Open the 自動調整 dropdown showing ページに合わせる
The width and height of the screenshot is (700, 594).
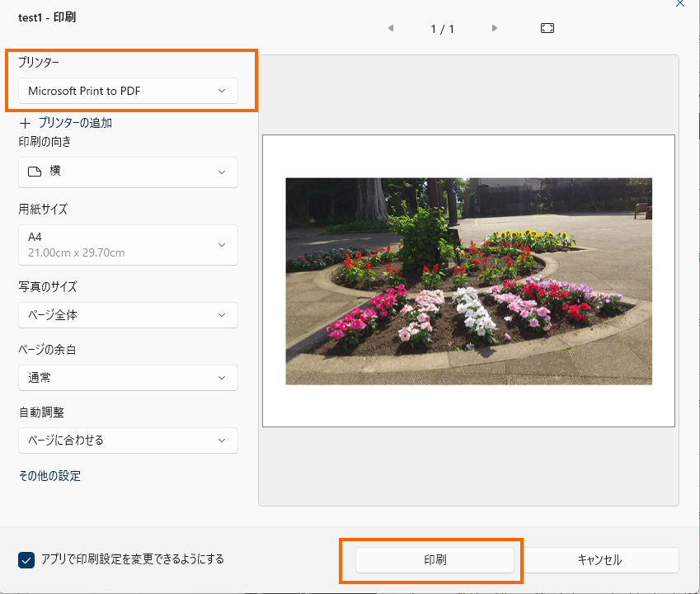128,441
